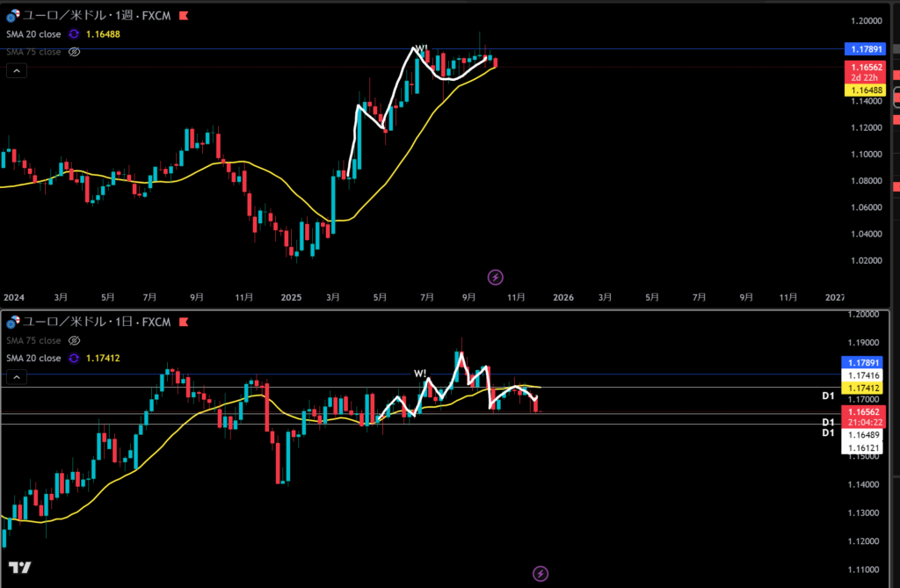
Task: Click the lightning event icon on daily timeline
Action: coord(541,573)
